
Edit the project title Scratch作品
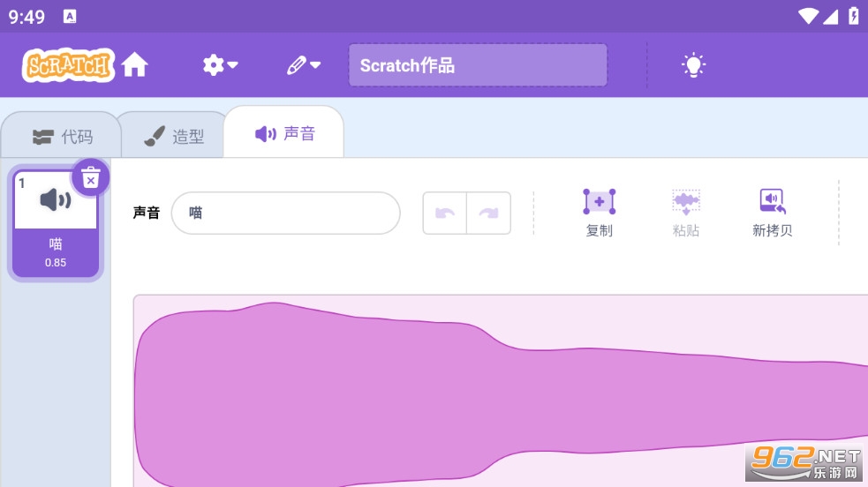click(478, 65)
